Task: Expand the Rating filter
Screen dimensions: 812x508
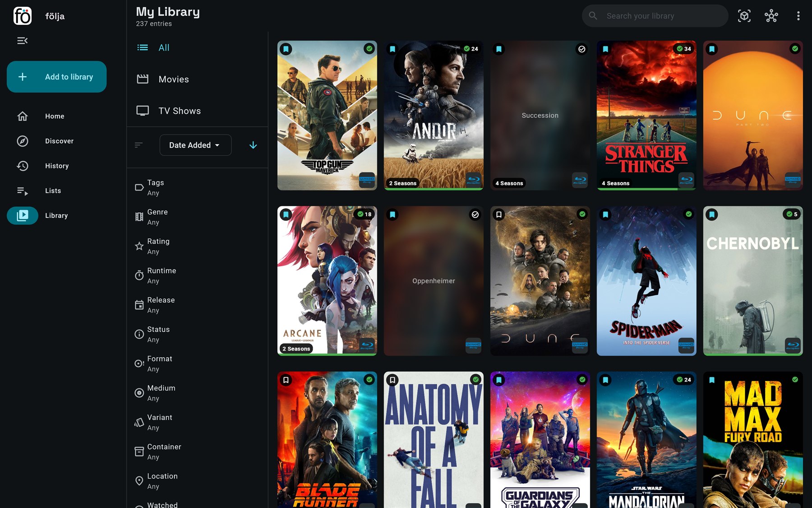Action: click(x=197, y=246)
